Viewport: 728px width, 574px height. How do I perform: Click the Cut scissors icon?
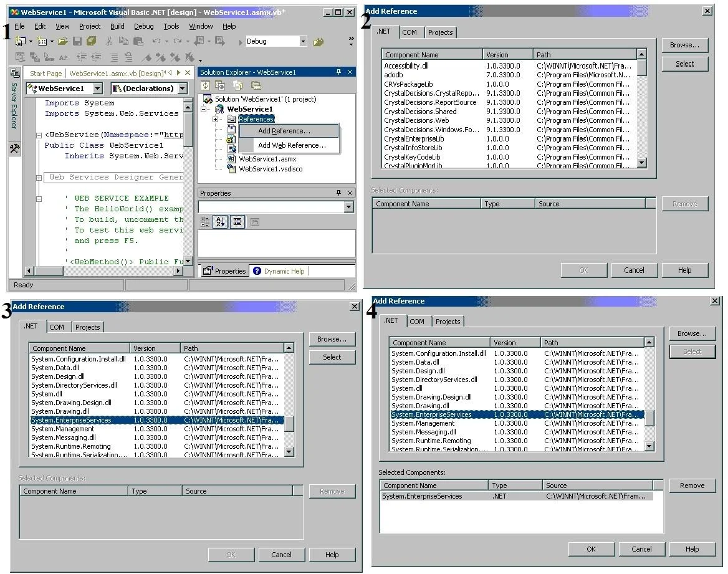109,41
